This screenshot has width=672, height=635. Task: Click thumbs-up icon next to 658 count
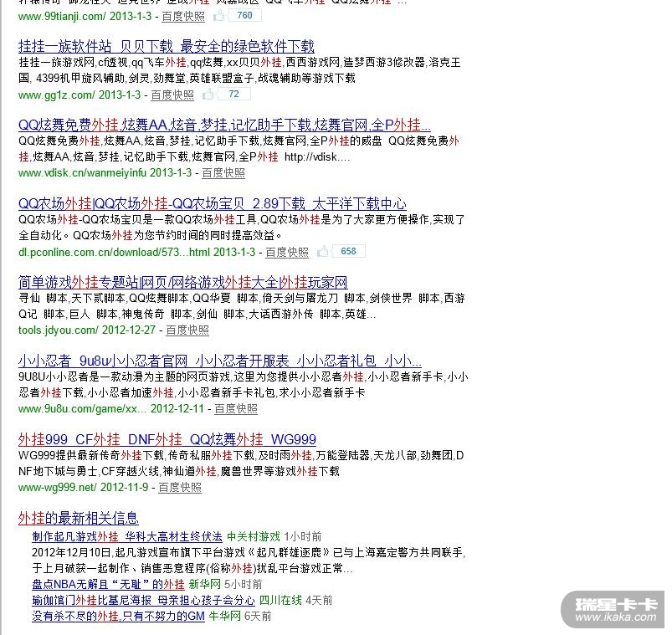coord(323,251)
